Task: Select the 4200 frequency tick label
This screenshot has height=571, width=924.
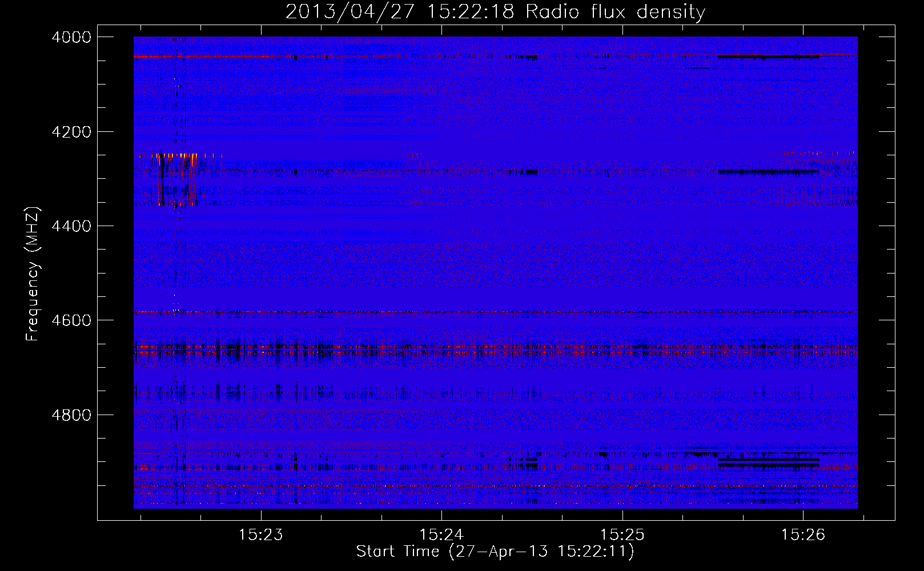Action: point(71,132)
